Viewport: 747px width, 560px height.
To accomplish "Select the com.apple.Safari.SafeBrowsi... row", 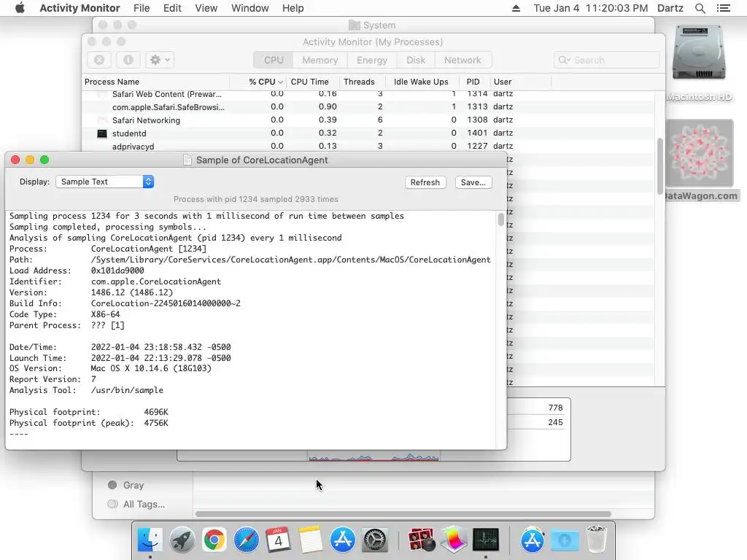I will pyautogui.click(x=368, y=107).
